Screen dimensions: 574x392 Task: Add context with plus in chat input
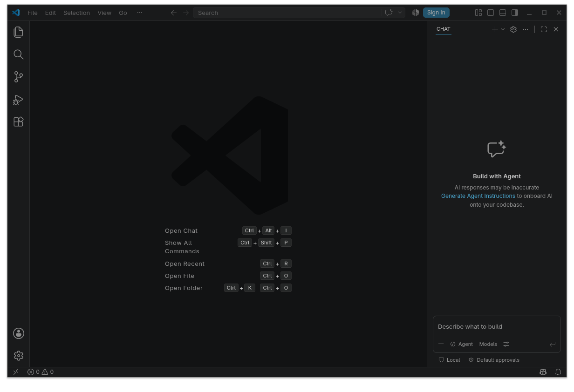point(441,344)
